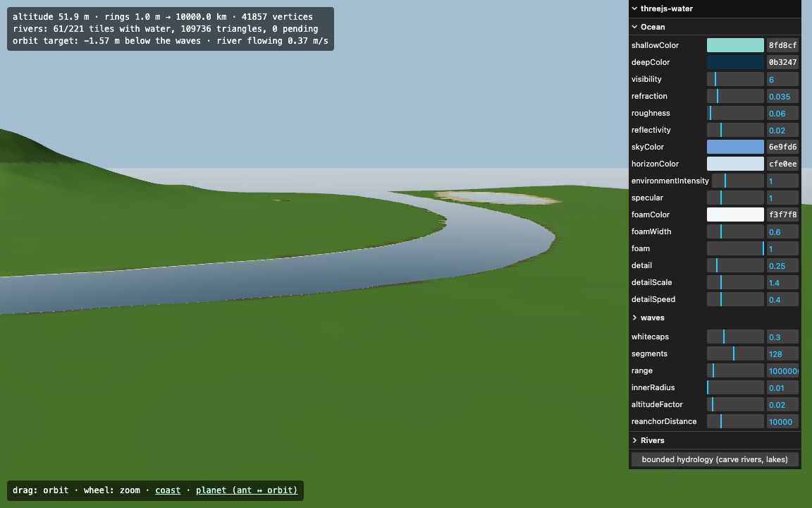Open the foamColor swatch

[x=735, y=214]
